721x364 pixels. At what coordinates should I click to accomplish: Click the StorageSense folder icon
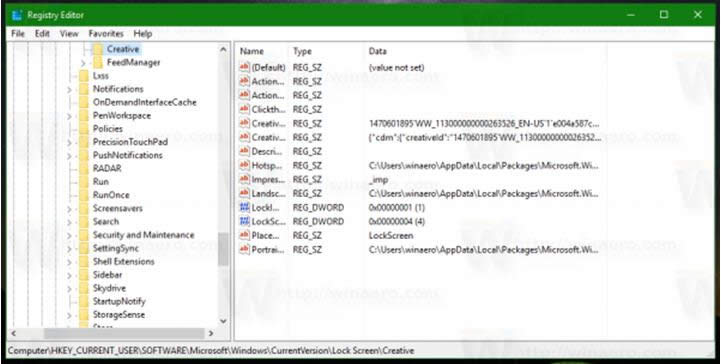coord(84,315)
